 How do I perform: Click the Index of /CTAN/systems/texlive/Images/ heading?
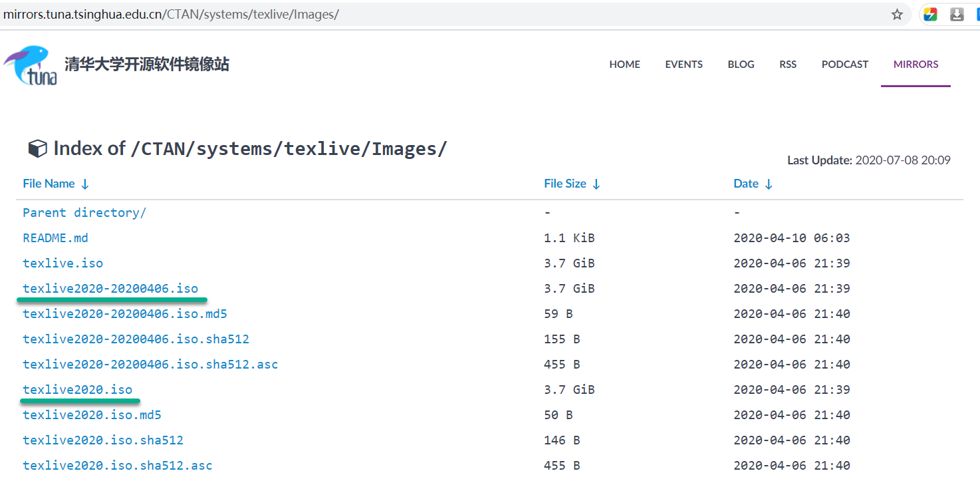(250, 148)
